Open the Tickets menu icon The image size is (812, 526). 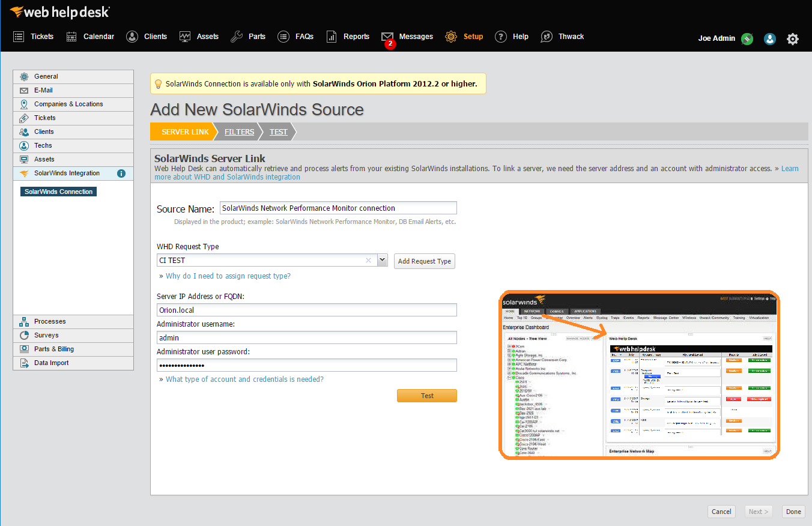coord(19,37)
